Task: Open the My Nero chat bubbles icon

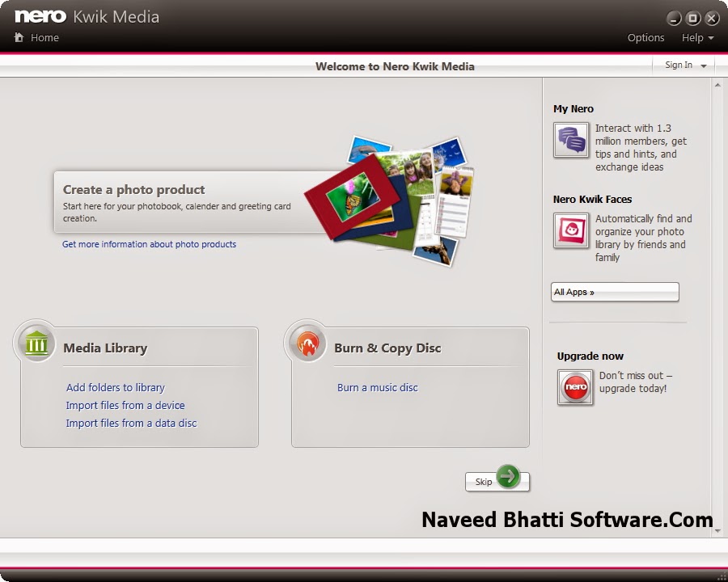Action: [571, 140]
